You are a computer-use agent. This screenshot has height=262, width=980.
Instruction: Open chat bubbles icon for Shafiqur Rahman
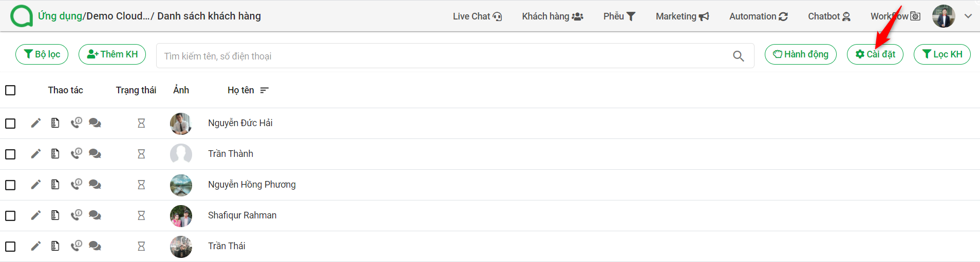coord(95,215)
